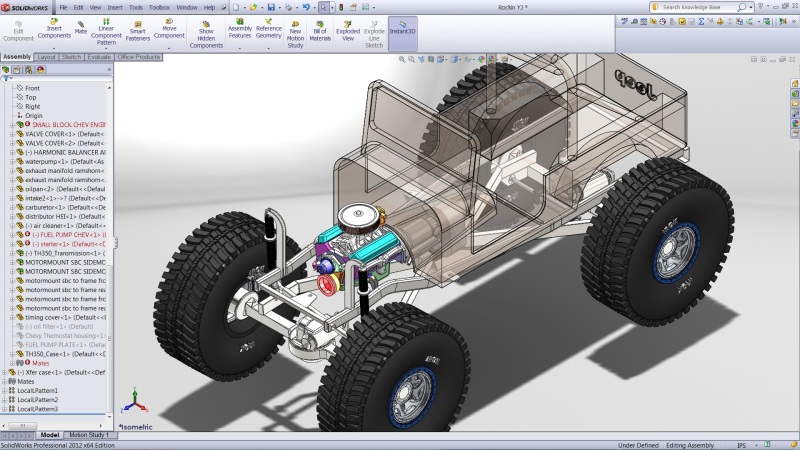Toggle the Select cursor tool

tap(323, 7)
